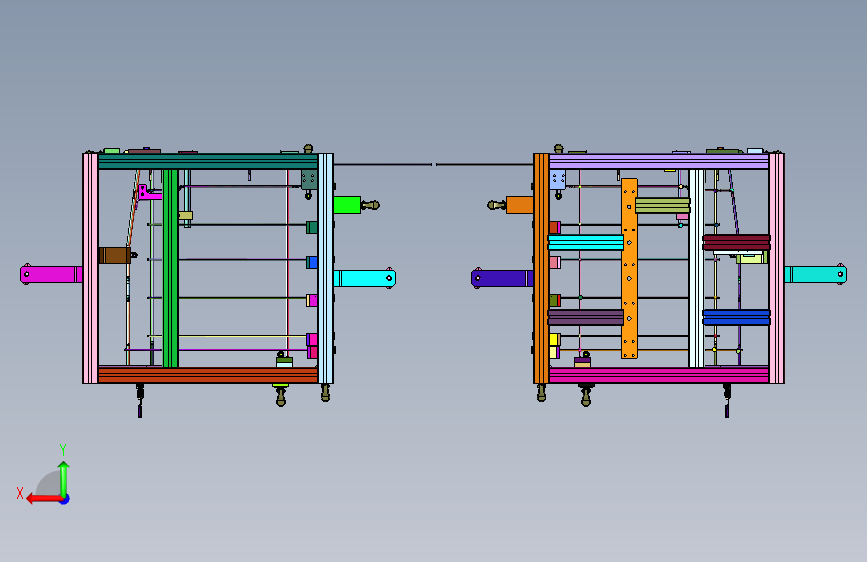867x562 pixels.
Task: Select the magenta bottom beam of right frame
Action: click(x=659, y=375)
